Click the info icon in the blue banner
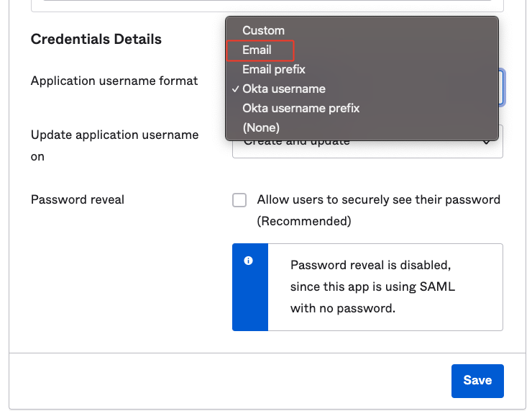Viewport: 532px width, 411px height. (x=249, y=261)
